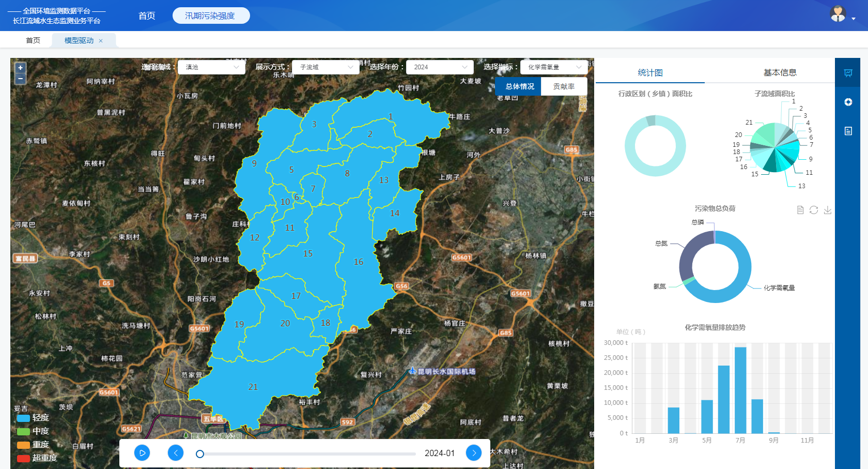Click the play button on timeline

pyautogui.click(x=142, y=453)
